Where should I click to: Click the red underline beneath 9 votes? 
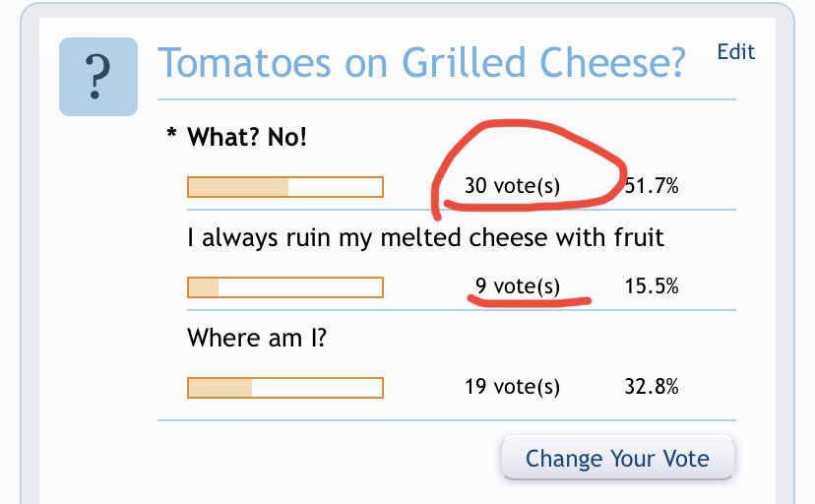tap(530, 301)
